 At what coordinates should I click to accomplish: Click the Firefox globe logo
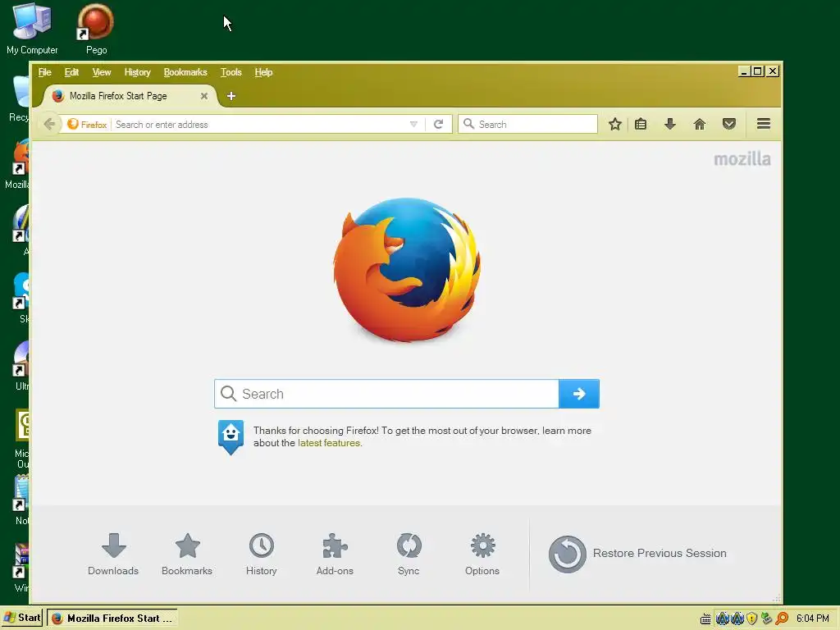407,270
